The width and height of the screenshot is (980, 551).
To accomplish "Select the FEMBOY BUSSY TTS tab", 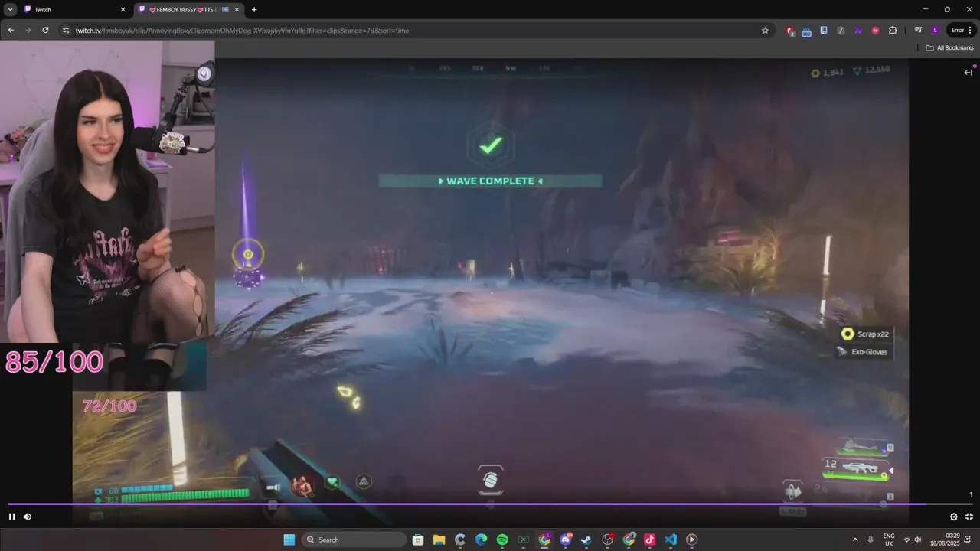I will pyautogui.click(x=188, y=9).
